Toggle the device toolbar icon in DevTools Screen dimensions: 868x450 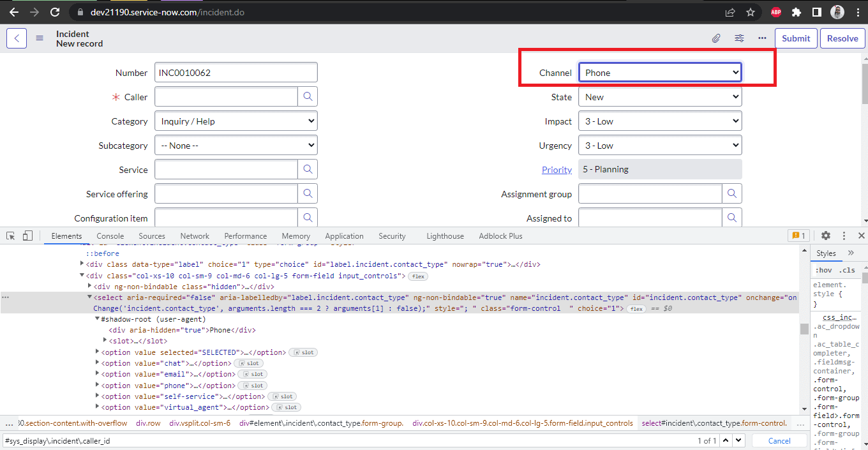tap(27, 236)
